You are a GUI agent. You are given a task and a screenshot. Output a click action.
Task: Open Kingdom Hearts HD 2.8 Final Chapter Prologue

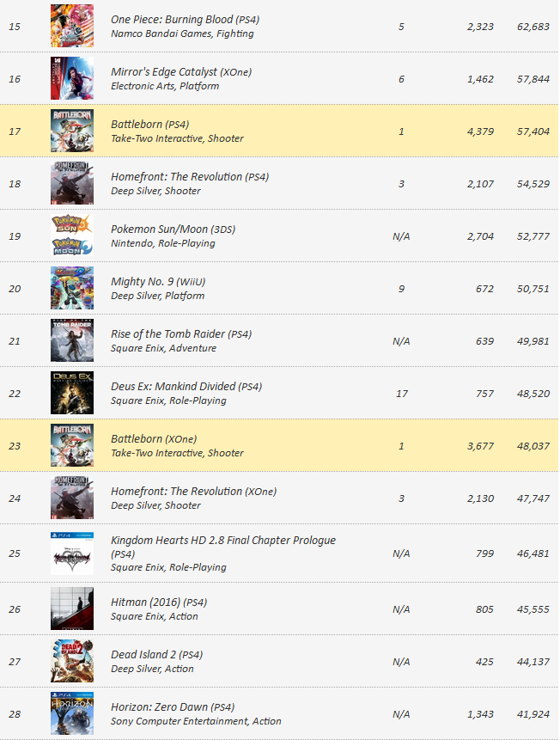coord(223,547)
